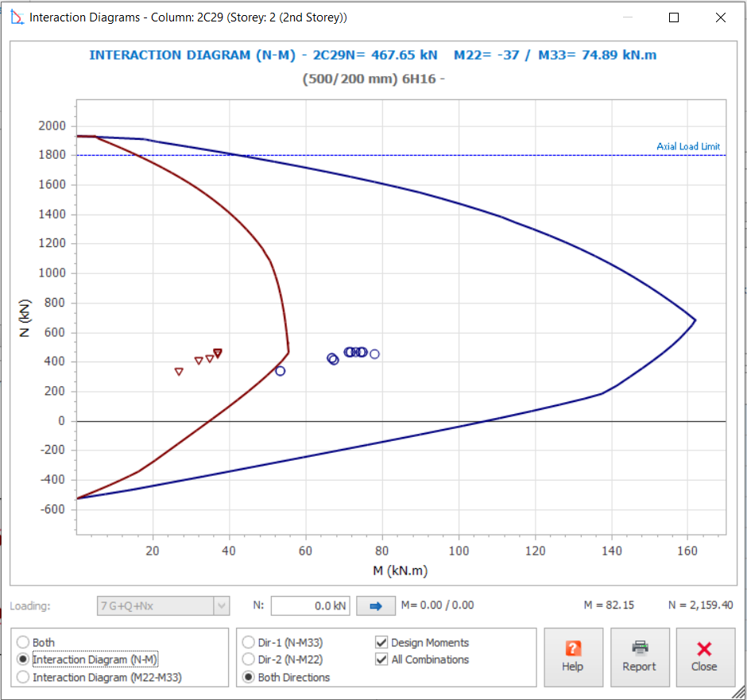Select Interaction Diagram (N-M) radio button

[23, 659]
